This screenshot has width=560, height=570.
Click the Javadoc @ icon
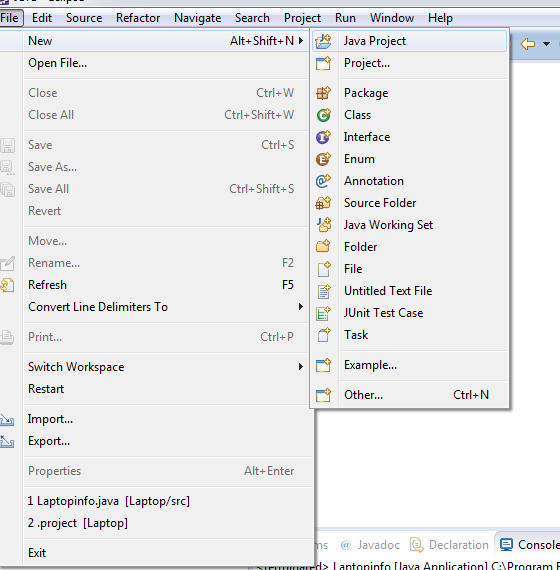point(346,545)
